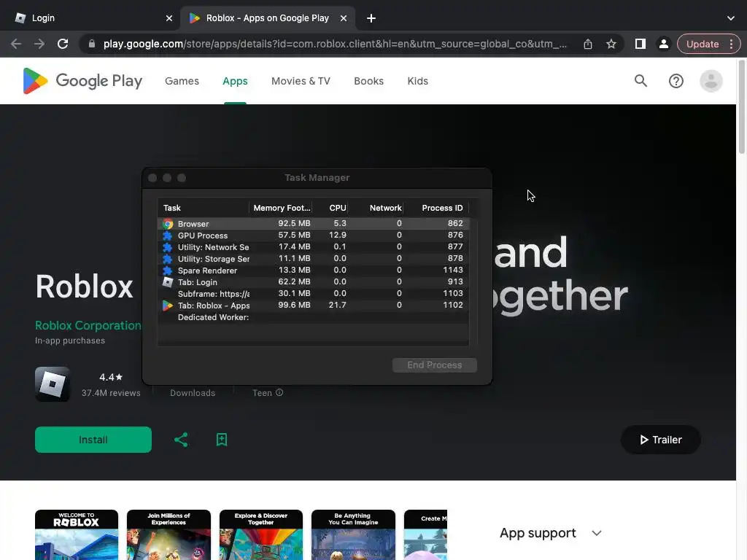The image size is (747, 560).
Task: Select the Browser process row
Action: point(313,223)
